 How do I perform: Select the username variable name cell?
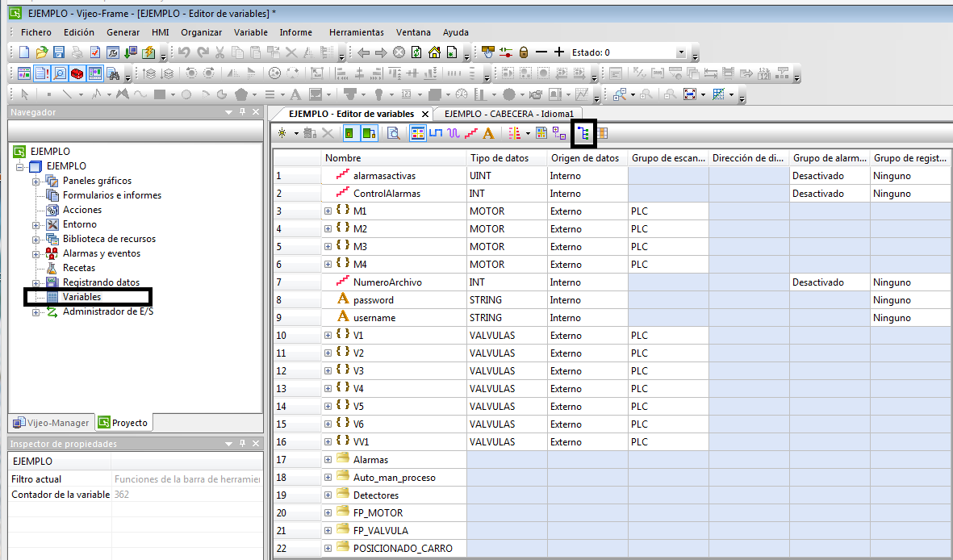[x=393, y=317]
